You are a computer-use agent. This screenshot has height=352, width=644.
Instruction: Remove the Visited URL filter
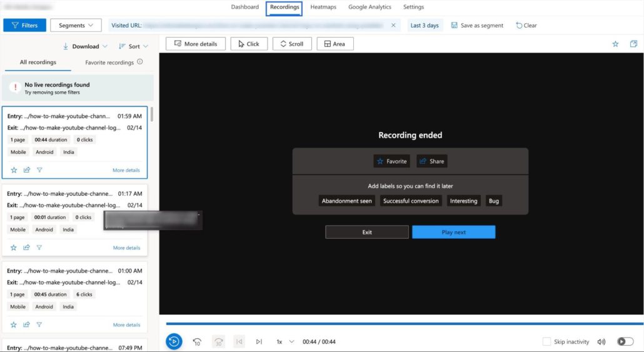[x=393, y=26]
